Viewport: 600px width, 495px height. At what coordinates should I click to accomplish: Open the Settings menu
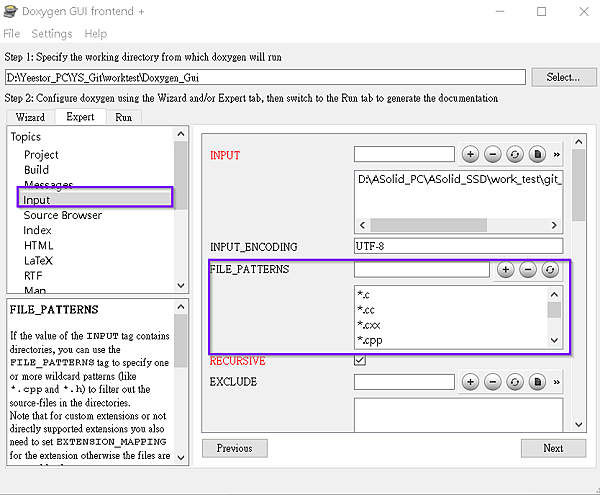(52, 34)
